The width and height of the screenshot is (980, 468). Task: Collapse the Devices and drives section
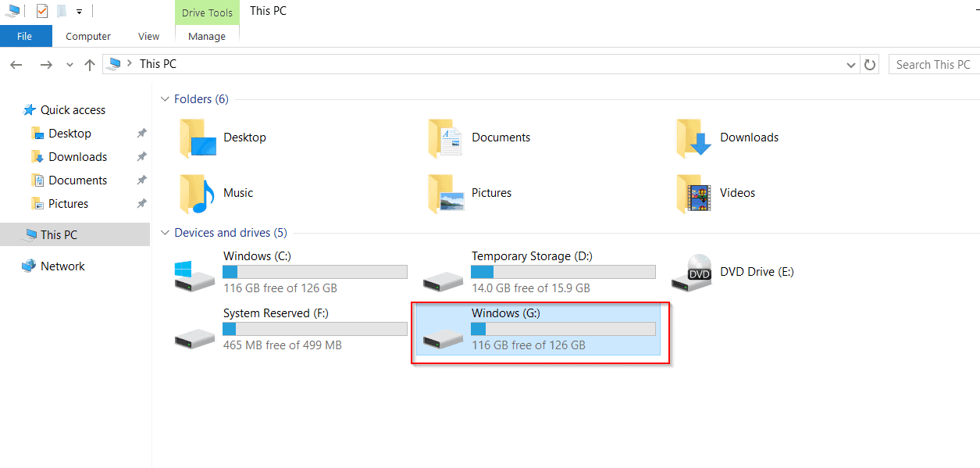point(165,232)
